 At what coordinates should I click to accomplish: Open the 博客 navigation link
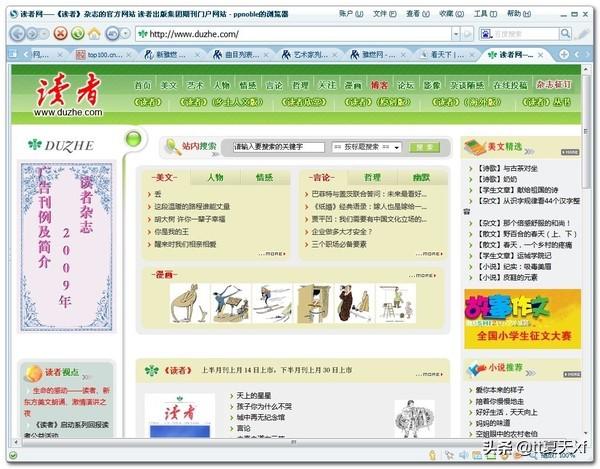pyautogui.click(x=379, y=85)
